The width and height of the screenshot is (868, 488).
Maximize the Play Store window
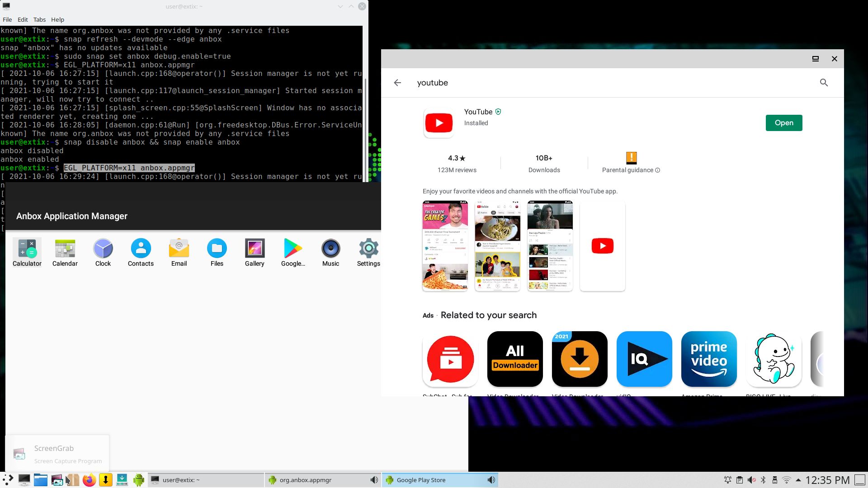click(x=816, y=59)
